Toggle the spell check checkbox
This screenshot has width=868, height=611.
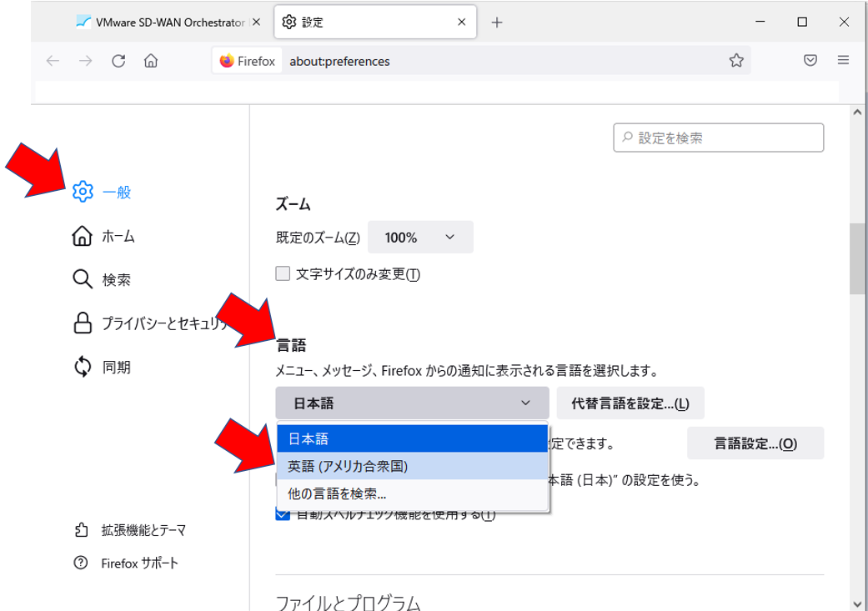(x=283, y=515)
